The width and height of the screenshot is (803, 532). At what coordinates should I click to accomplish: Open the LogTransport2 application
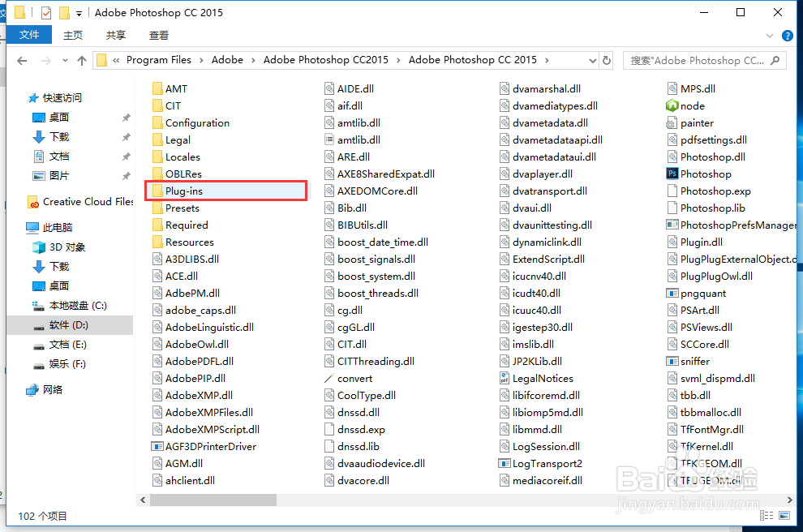pos(540,464)
